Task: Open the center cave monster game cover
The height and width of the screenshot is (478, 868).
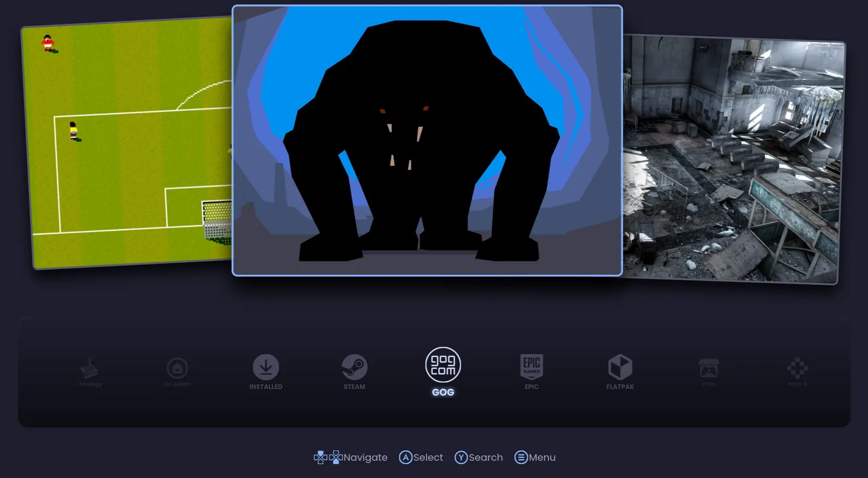Action: click(427, 141)
